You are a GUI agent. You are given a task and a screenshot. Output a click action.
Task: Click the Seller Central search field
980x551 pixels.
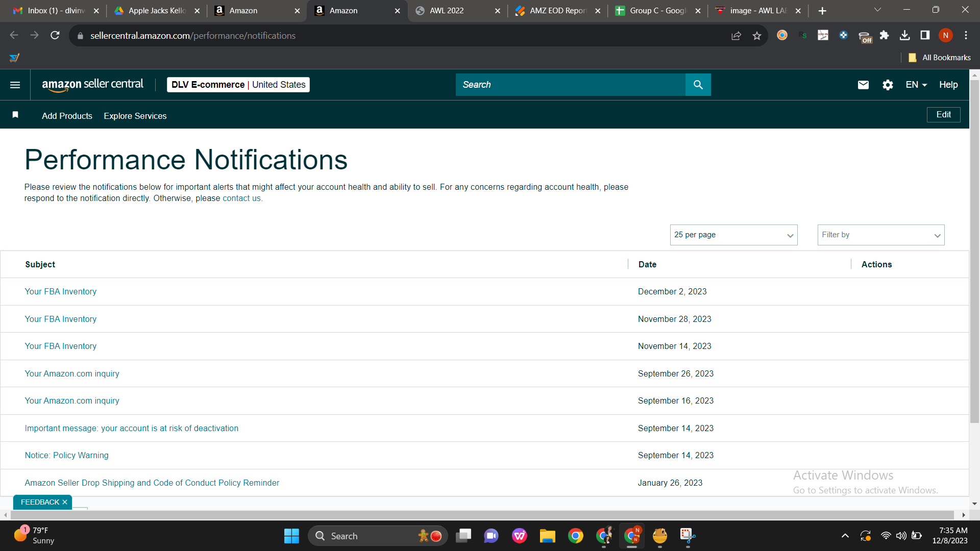coord(571,85)
